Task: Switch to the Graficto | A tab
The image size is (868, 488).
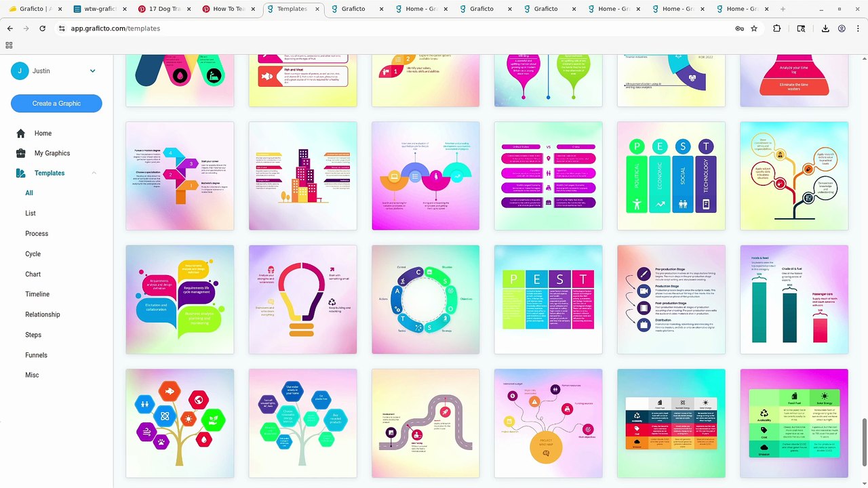Action: pos(35,9)
